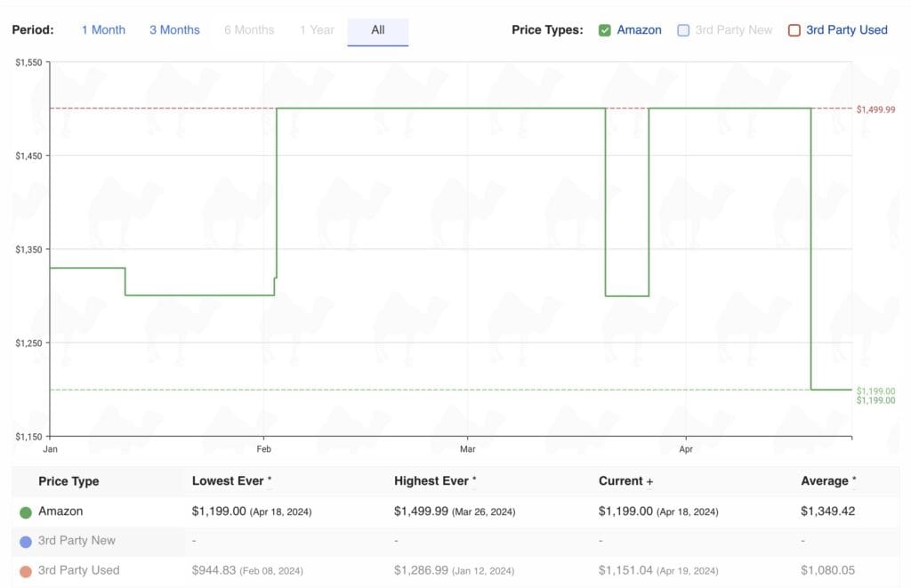911x588 pixels.
Task: Click the green Amazon dot in table
Action: click(x=25, y=512)
